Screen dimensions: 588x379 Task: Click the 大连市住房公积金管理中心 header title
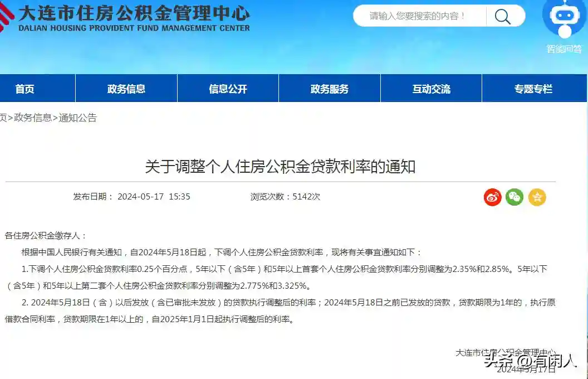pyautogui.click(x=134, y=13)
